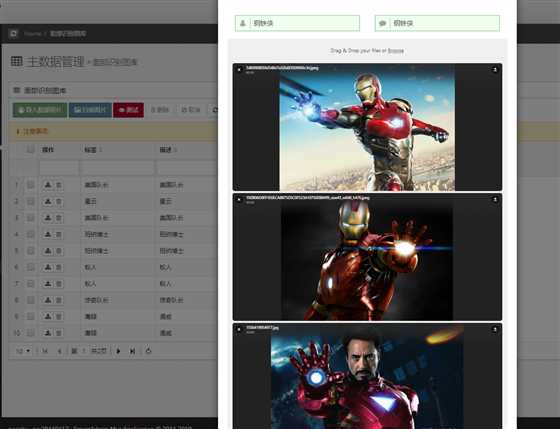This screenshot has height=429, width=560.
Task: Focus the description field with the comment icon
Action: [437, 23]
